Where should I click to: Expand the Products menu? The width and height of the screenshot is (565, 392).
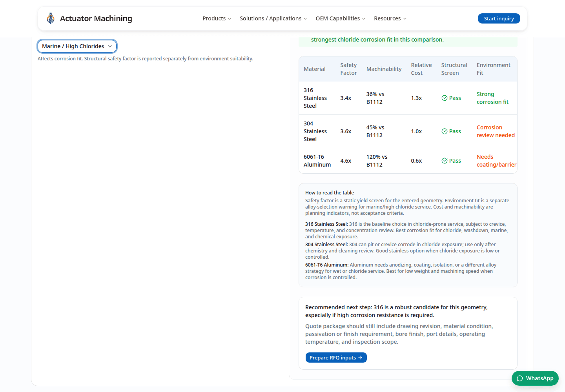(217, 18)
